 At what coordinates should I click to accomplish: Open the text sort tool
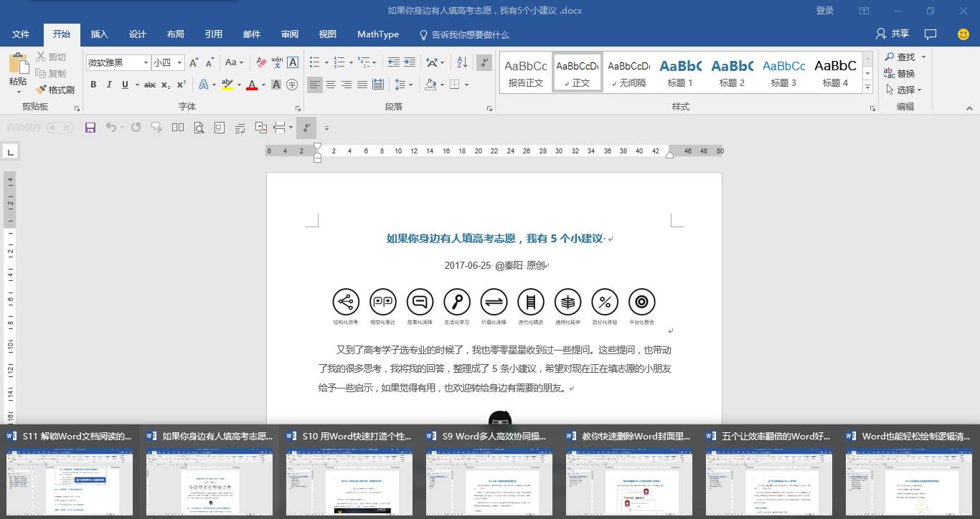point(461,62)
